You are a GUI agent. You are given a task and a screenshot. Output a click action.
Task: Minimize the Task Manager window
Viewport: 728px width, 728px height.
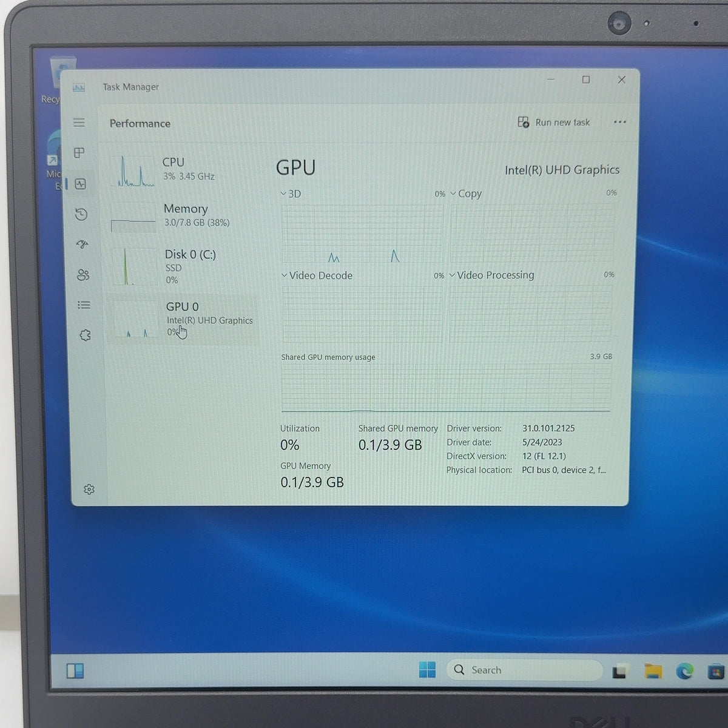point(551,79)
